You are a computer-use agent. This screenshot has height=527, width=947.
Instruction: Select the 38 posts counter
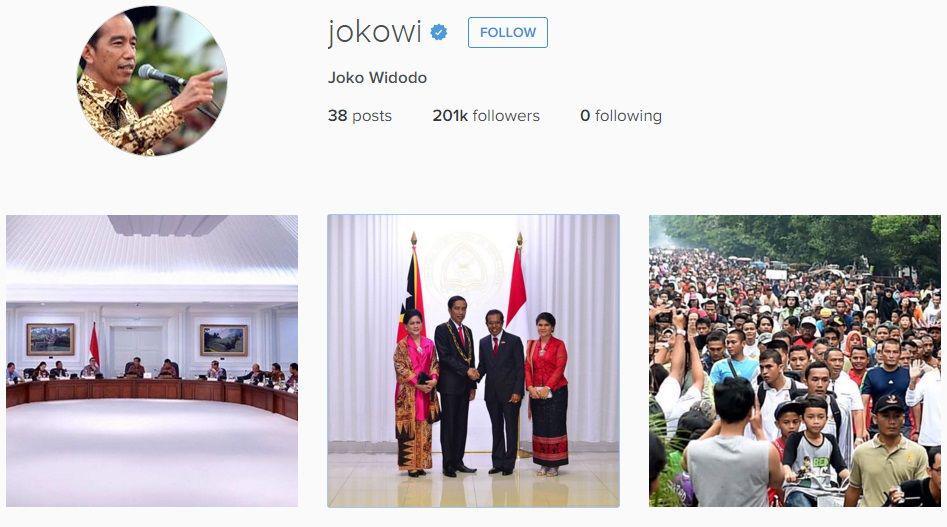pos(360,115)
